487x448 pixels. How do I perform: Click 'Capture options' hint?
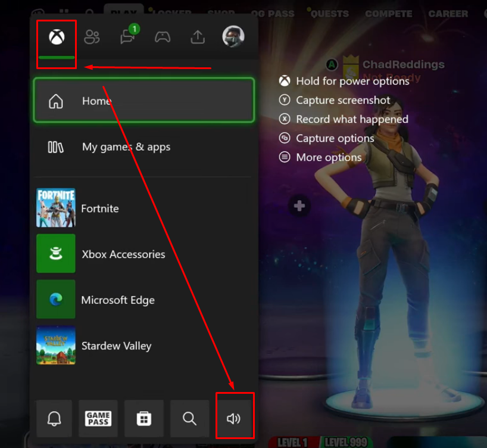(335, 138)
